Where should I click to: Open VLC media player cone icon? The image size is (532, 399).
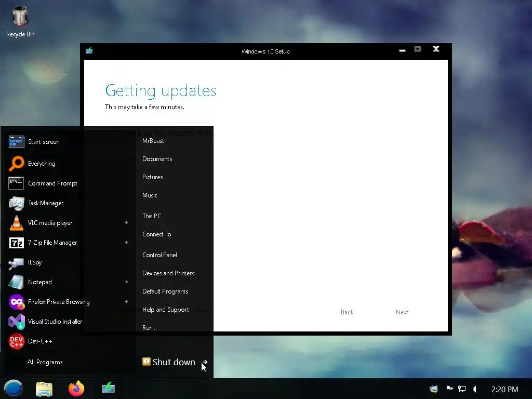(16, 223)
